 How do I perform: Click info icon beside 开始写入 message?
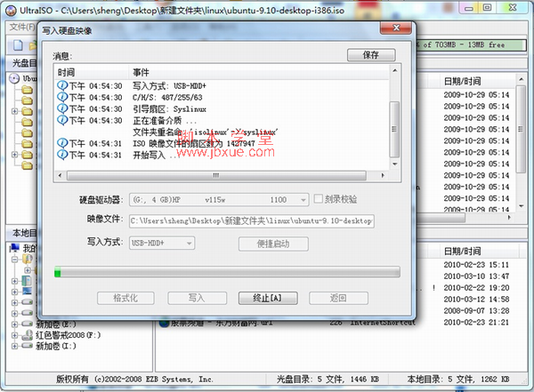pos(62,155)
